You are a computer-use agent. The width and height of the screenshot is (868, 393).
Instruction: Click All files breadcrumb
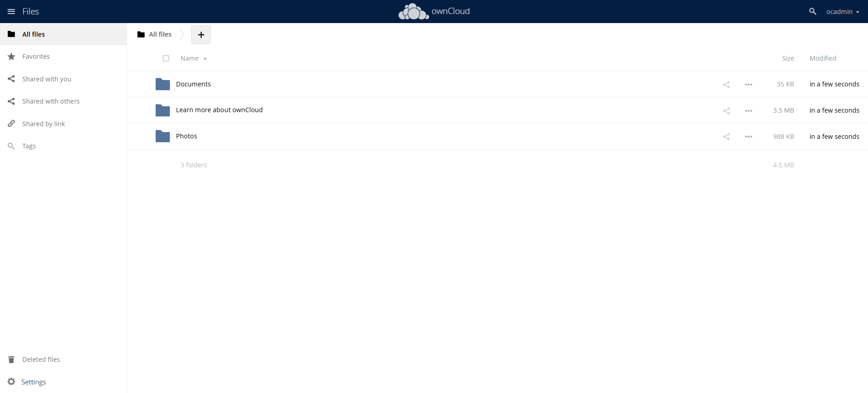click(155, 34)
